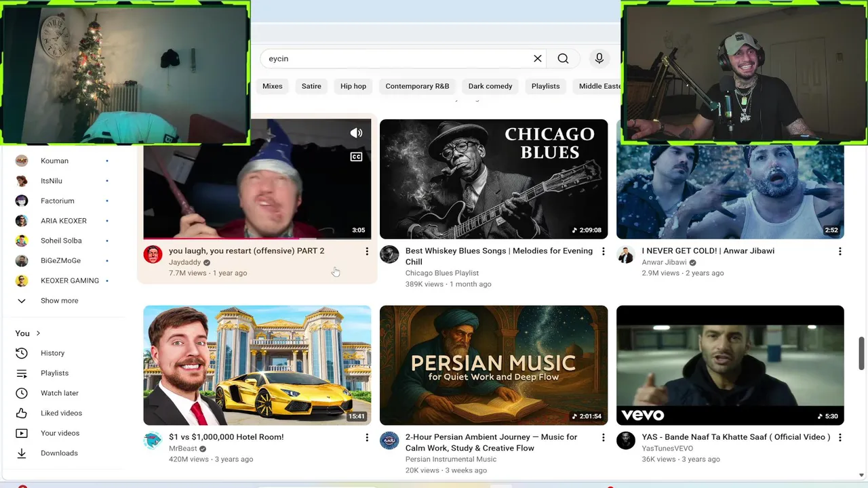Open options menu for YAS Bande Naaf video
The height and width of the screenshot is (488, 868).
(x=840, y=438)
